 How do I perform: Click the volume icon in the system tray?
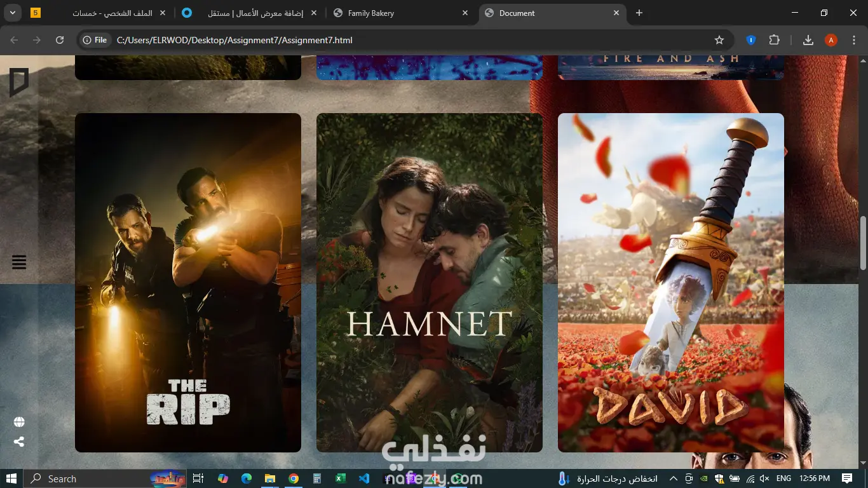tap(766, 478)
